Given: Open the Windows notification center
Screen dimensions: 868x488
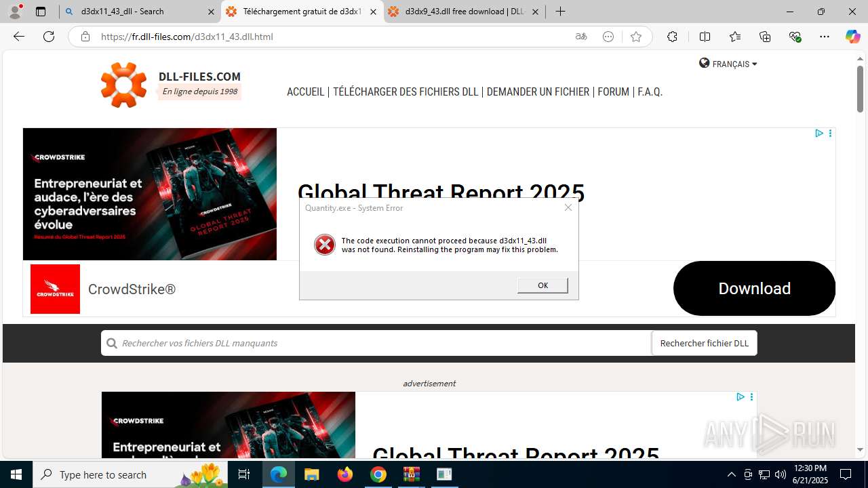Looking at the screenshot, I should (846, 474).
